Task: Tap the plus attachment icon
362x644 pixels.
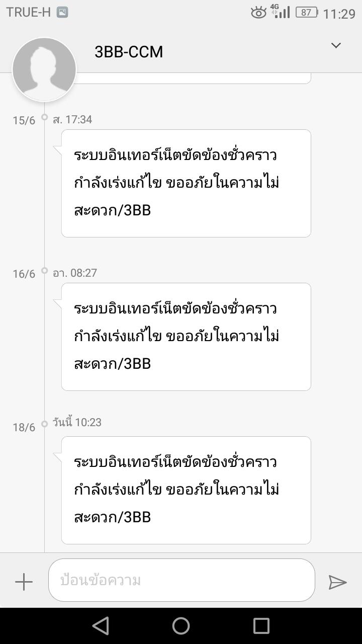Action: pos(24,582)
